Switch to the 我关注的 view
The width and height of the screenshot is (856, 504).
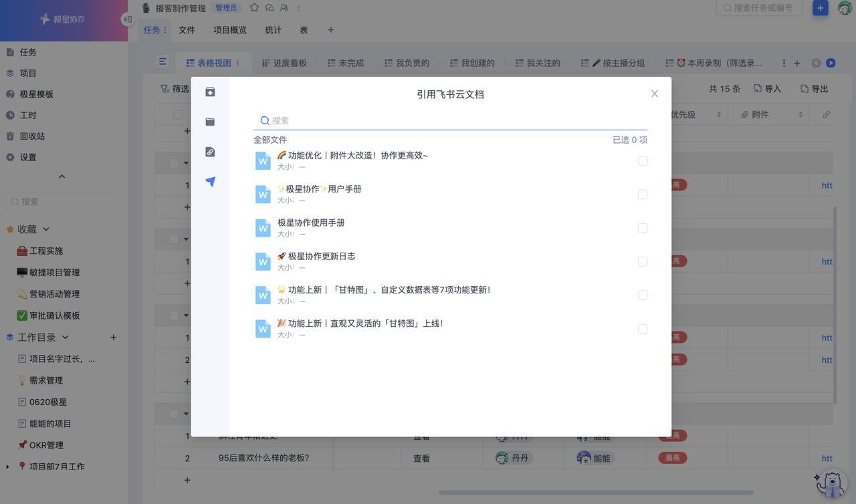click(538, 63)
